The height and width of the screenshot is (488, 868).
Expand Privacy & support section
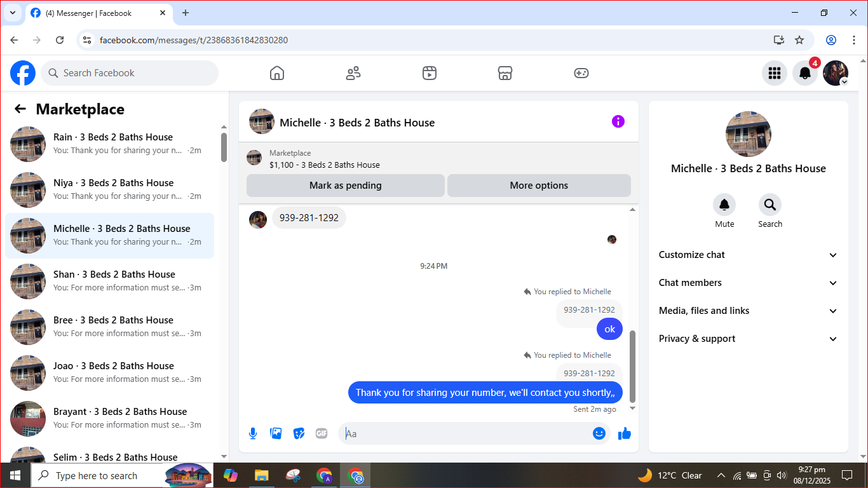pyautogui.click(x=749, y=339)
